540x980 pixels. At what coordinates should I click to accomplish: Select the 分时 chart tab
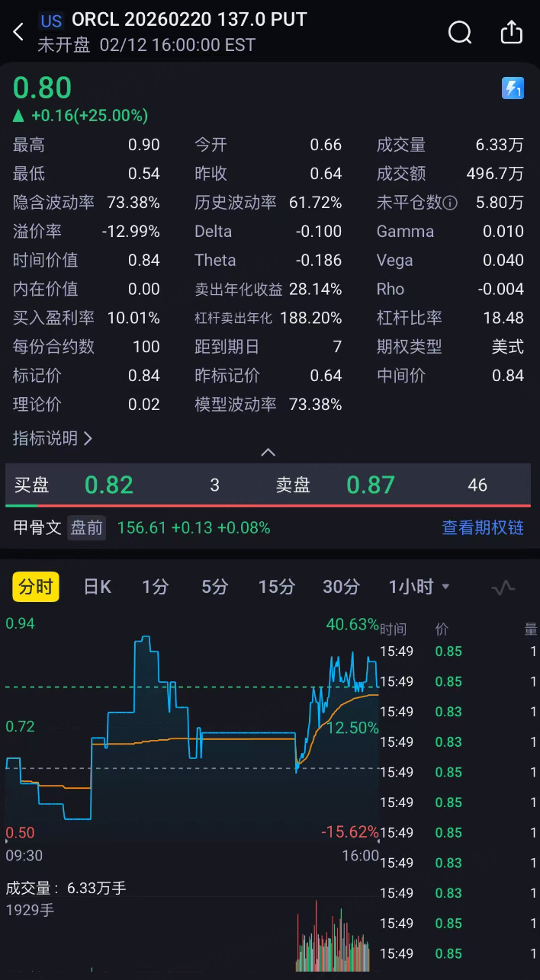36,587
